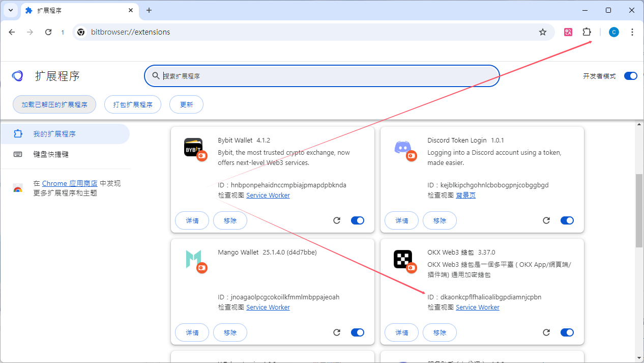This screenshot has height=363, width=644.
Task: Click Mango Wallet version 25.1.4.0 text
Action: click(x=289, y=253)
